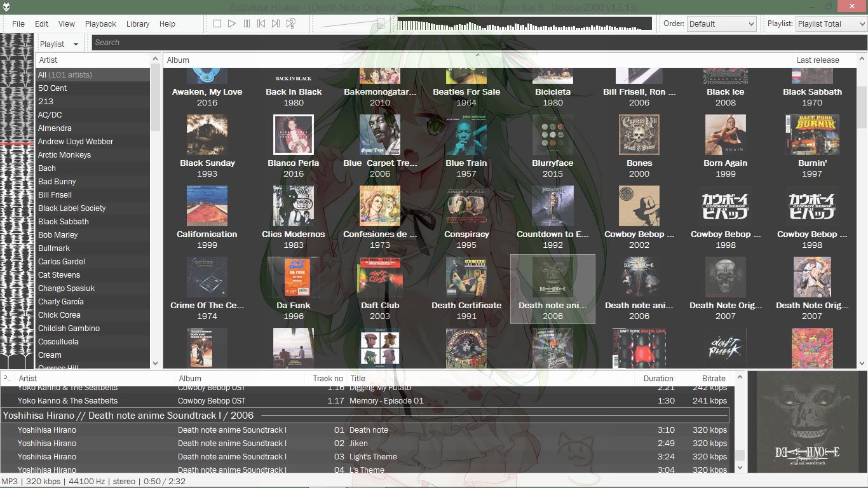Open the Library menu

(x=138, y=24)
